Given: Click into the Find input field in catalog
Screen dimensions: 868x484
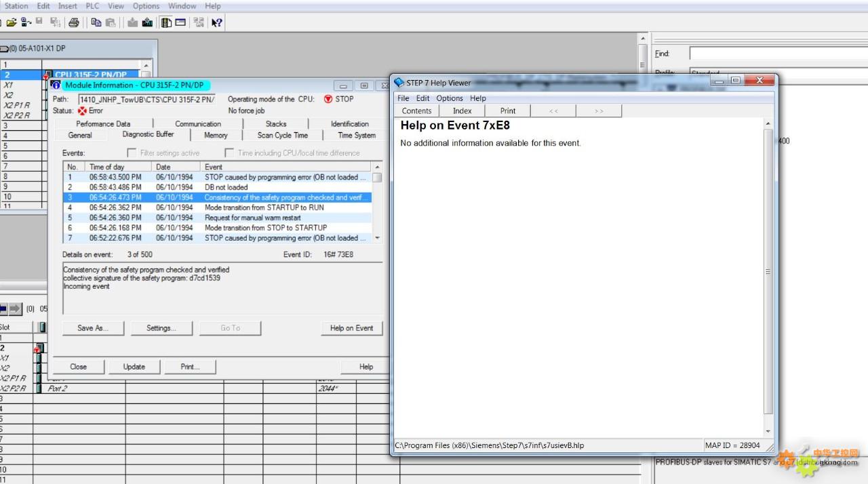Looking at the screenshot, I should (778, 54).
